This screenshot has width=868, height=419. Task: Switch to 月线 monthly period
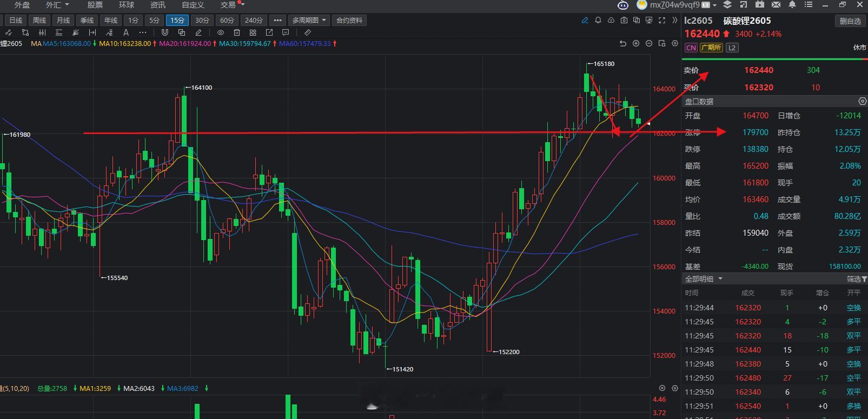pyautogui.click(x=63, y=21)
